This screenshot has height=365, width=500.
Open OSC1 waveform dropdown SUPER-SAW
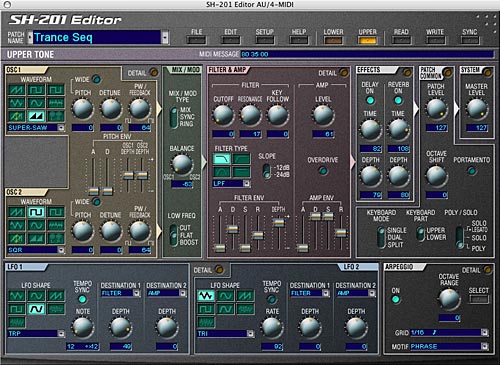click(x=61, y=128)
